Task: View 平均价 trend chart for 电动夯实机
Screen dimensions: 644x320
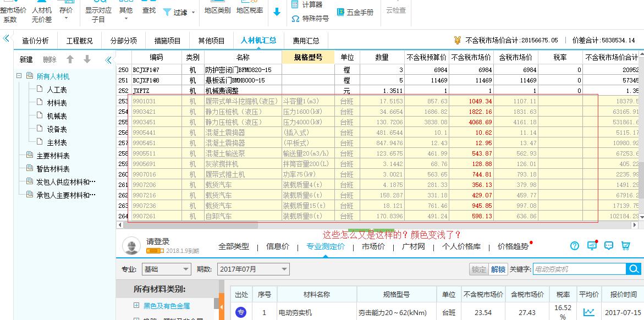Action: [x=589, y=313]
